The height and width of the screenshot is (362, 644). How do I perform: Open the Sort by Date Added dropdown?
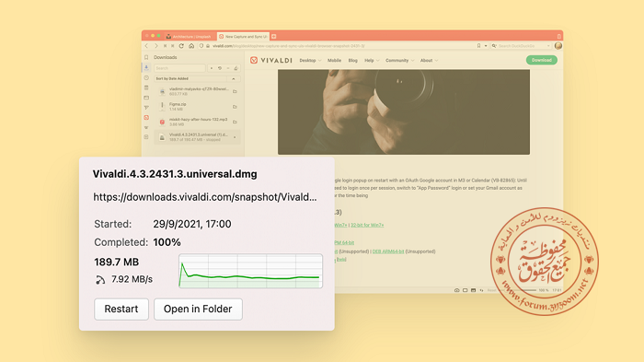(x=190, y=78)
